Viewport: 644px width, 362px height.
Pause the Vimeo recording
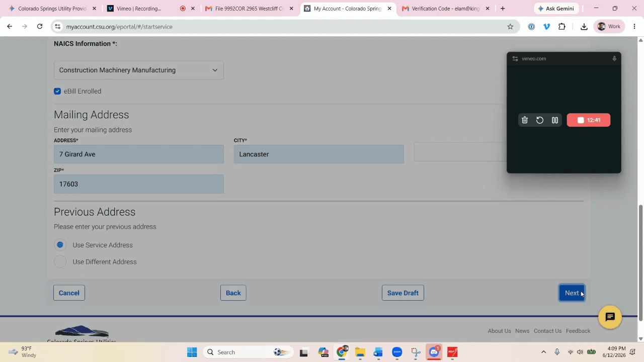(x=555, y=120)
